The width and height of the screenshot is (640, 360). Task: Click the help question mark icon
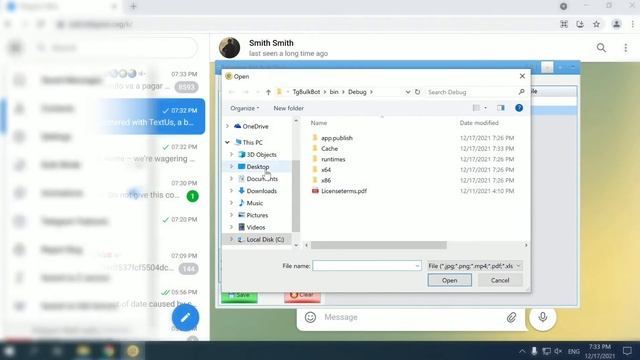point(519,108)
